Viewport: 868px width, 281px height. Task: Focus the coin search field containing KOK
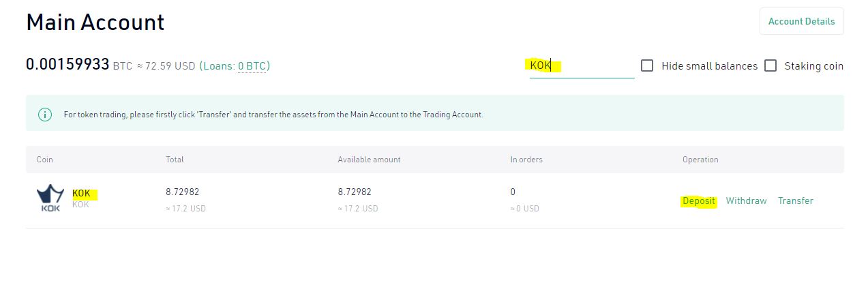[582, 66]
